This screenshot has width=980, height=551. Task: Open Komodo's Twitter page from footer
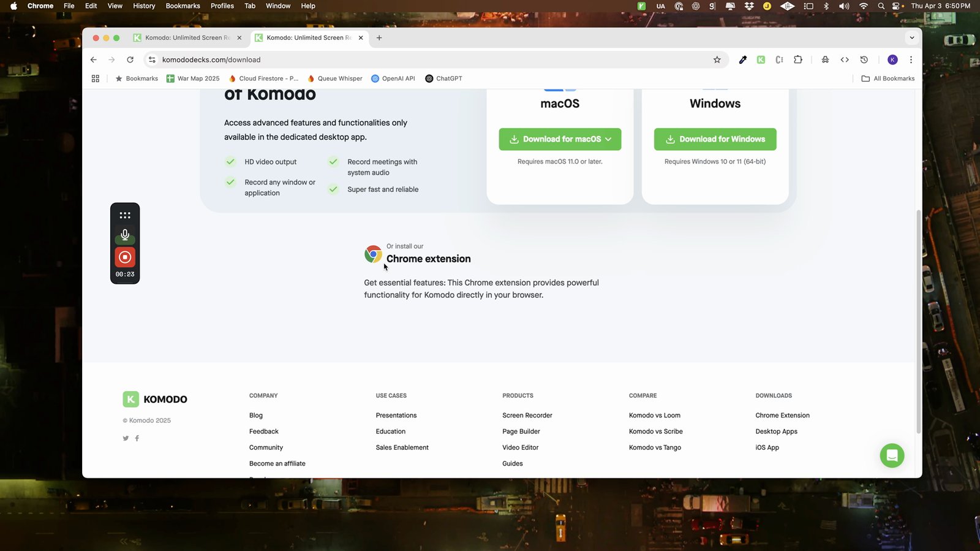[126, 438]
